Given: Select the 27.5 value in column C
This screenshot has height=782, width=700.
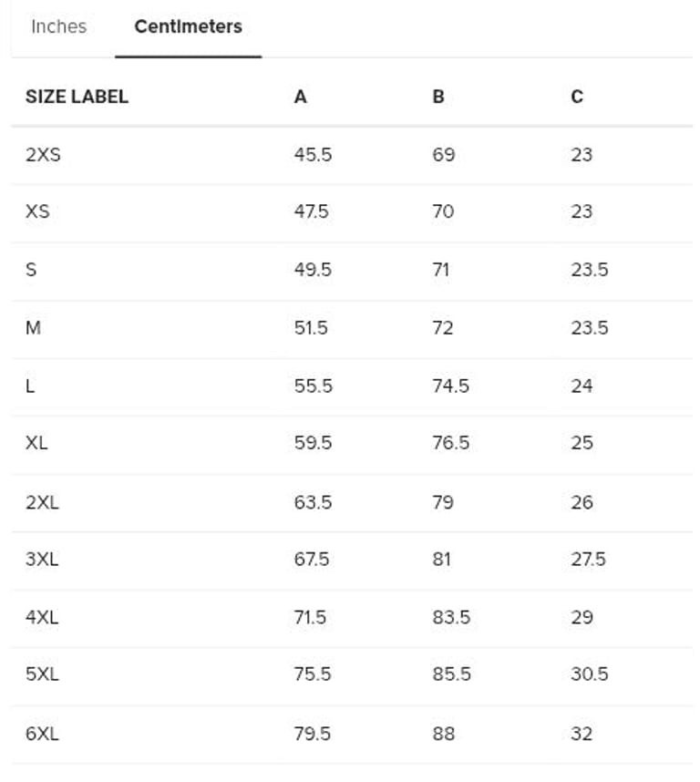Looking at the screenshot, I should 588,560.
